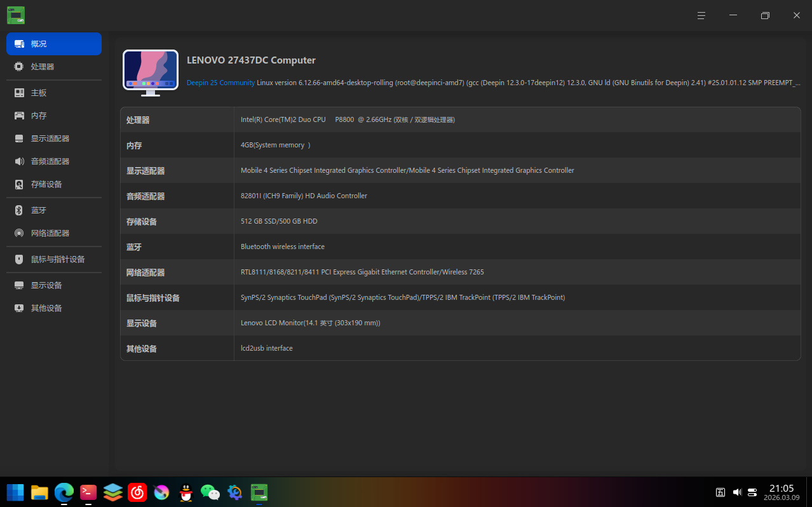Open the Start launcher on the taskbar
This screenshot has height=507, width=812.
coord(15,492)
